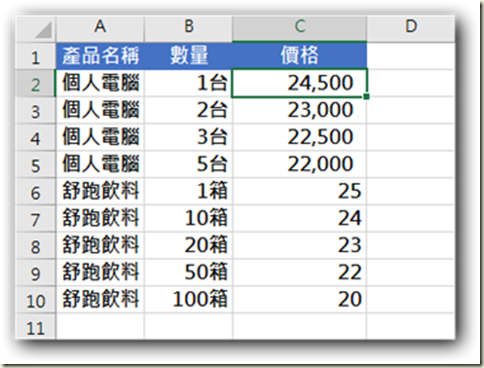Viewport: 484px width, 368px height.
Task: Select row 3 header
Action: (x=36, y=111)
